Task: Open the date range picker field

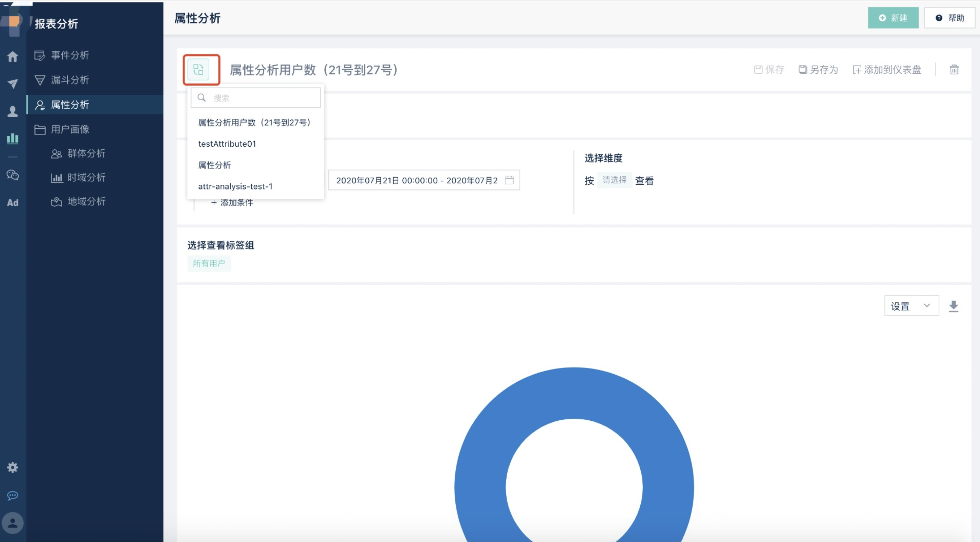Action: [x=424, y=180]
